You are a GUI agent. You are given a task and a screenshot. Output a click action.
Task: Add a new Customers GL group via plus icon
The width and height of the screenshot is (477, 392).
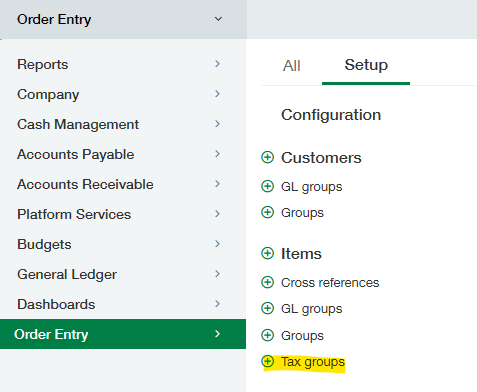267,186
